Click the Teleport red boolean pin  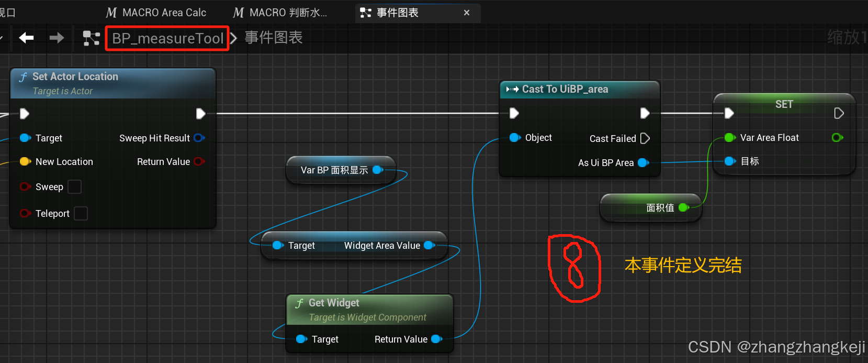point(25,214)
